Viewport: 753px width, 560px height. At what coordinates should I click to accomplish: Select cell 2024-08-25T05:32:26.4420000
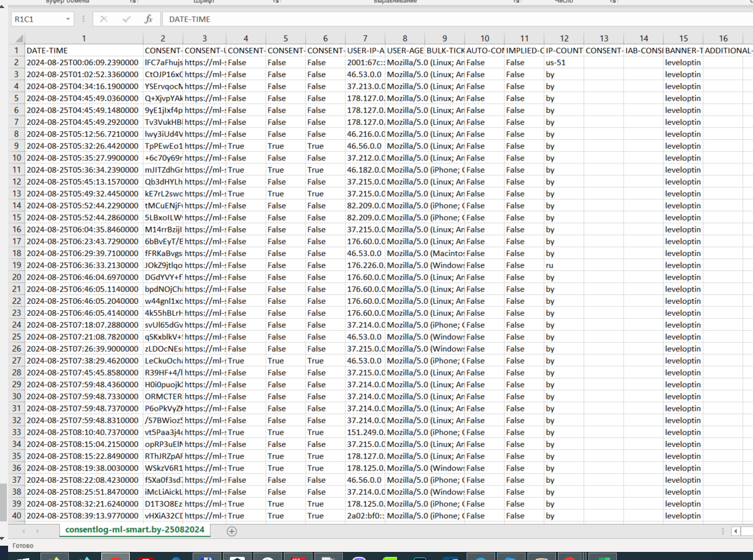[x=83, y=146]
